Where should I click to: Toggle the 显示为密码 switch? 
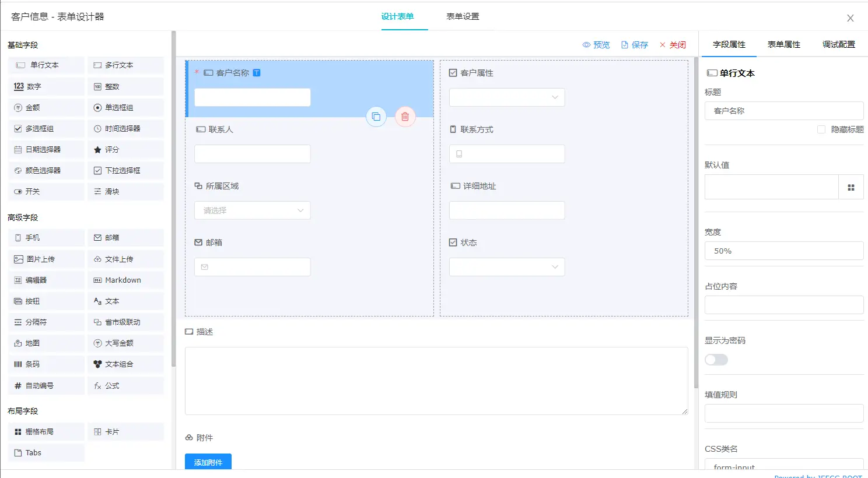[x=716, y=360]
